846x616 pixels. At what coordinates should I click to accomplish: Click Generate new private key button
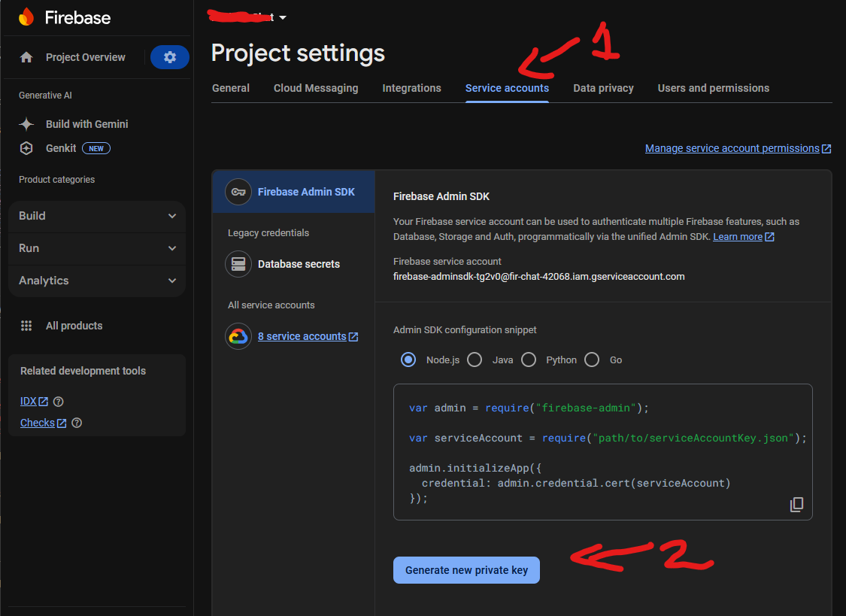tap(466, 570)
